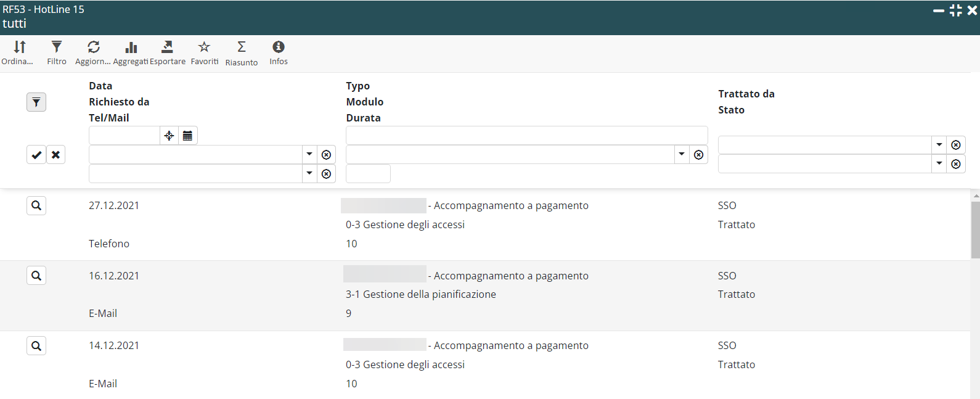Show the Riasunto sigma summary
Viewport: 980px width, 399px height.
tap(242, 47)
